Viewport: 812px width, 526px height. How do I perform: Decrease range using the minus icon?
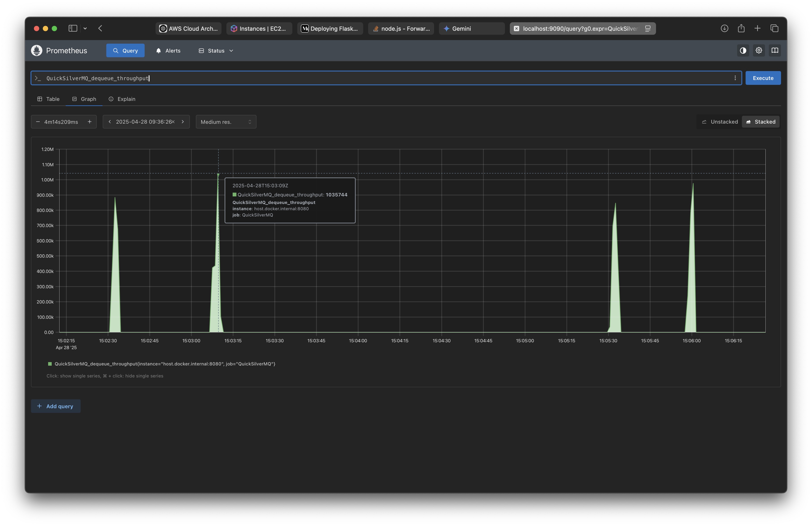point(38,122)
